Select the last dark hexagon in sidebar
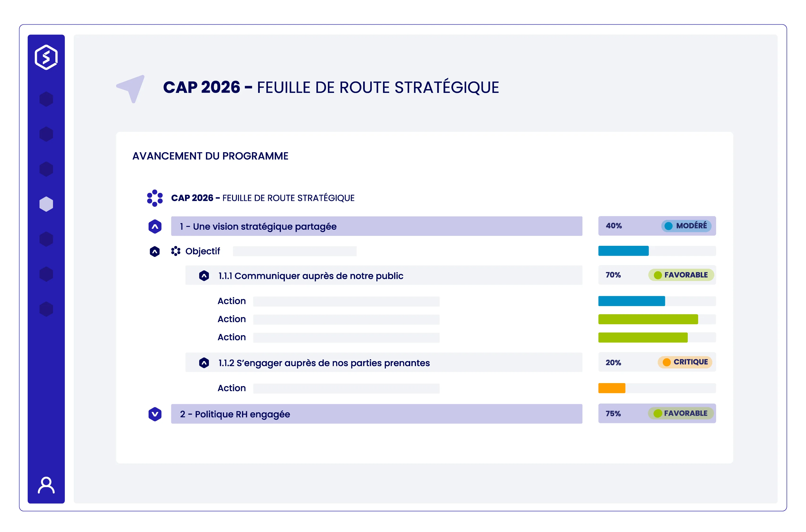 click(46, 309)
